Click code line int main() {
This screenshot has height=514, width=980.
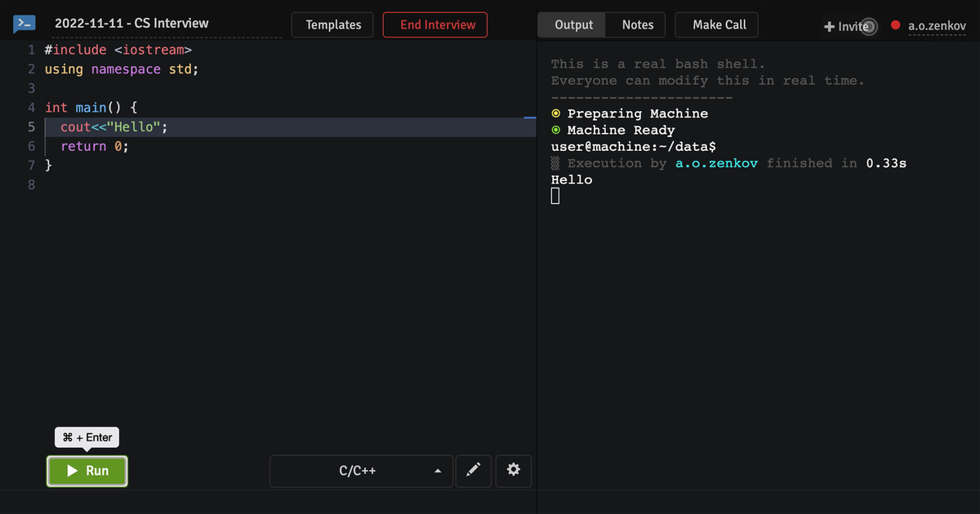click(x=91, y=108)
